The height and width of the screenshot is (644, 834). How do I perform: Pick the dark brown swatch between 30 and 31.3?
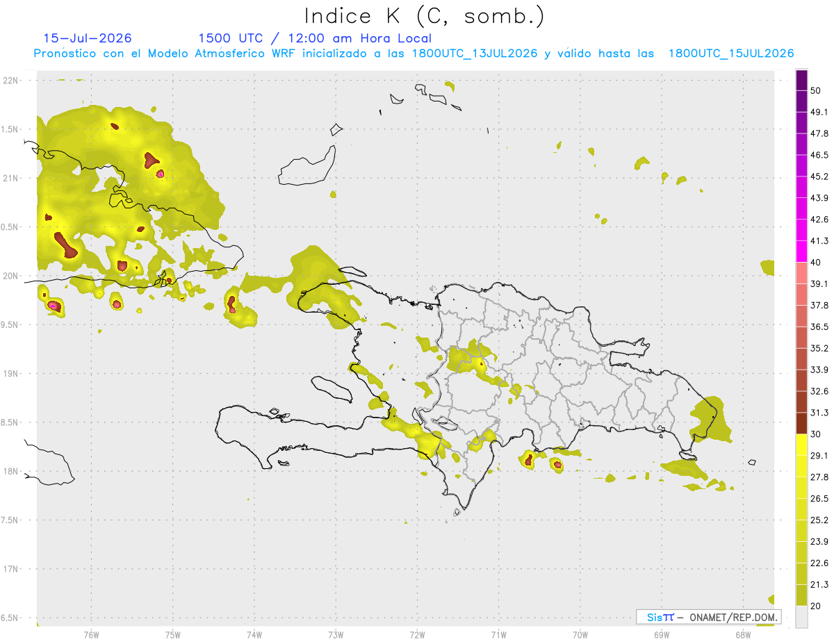click(802, 424)
